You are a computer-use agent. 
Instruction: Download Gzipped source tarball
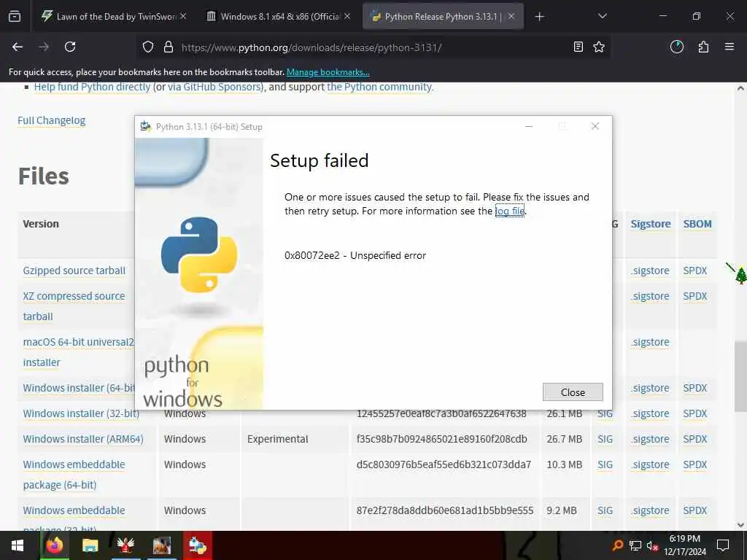pos(74,271)
